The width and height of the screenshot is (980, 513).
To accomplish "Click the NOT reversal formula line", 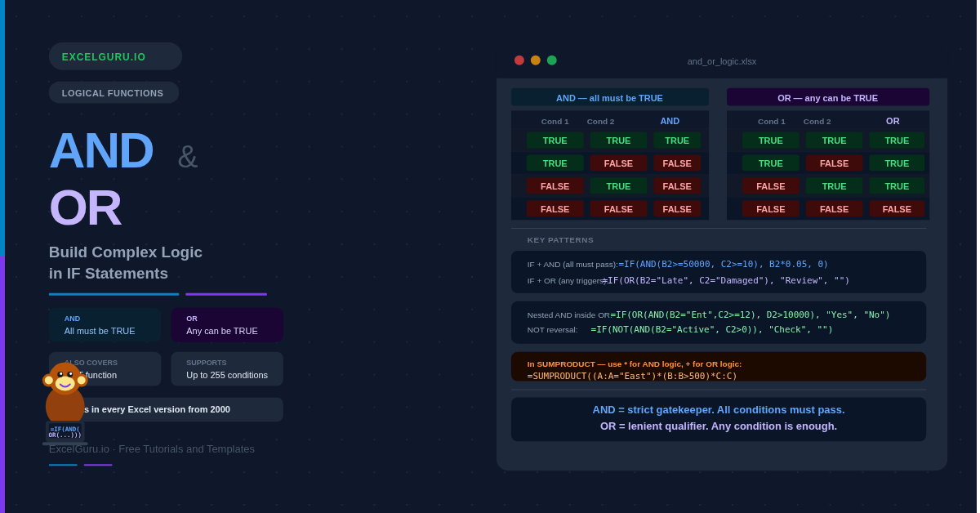I will 679,329.
